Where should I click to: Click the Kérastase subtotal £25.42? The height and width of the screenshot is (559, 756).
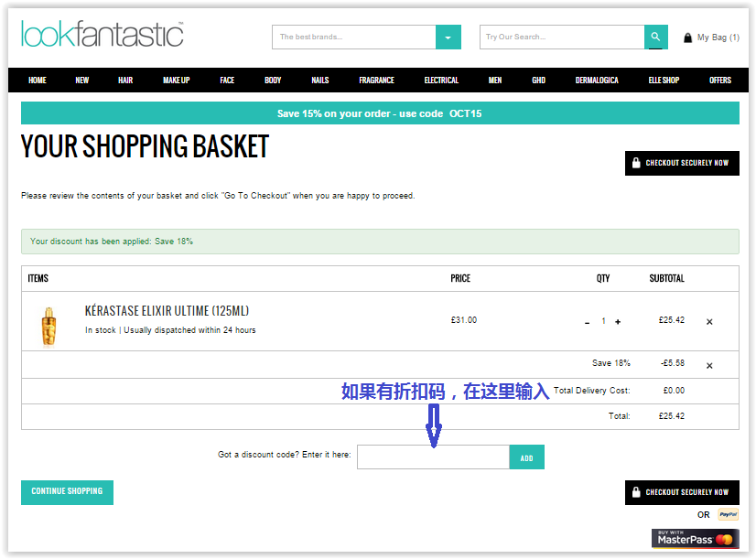click(672, 320)
